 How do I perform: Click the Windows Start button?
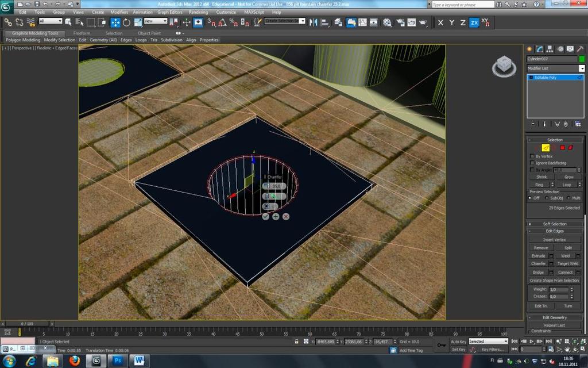9,361
